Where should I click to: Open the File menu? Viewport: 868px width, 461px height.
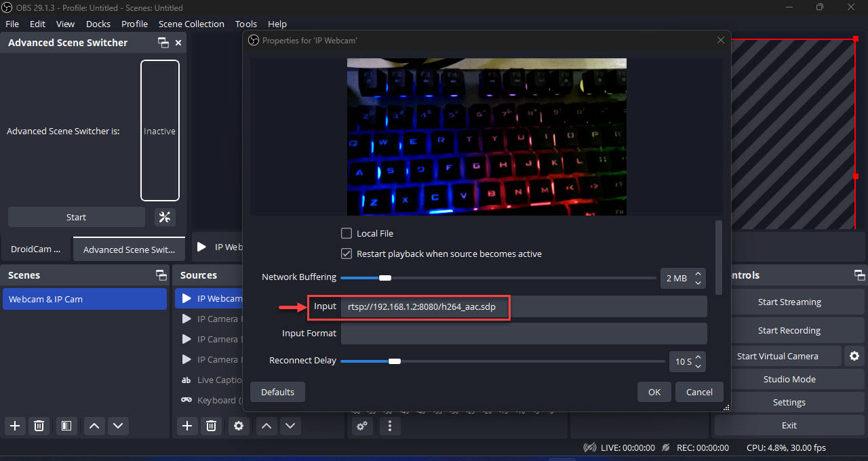point(12,24)
